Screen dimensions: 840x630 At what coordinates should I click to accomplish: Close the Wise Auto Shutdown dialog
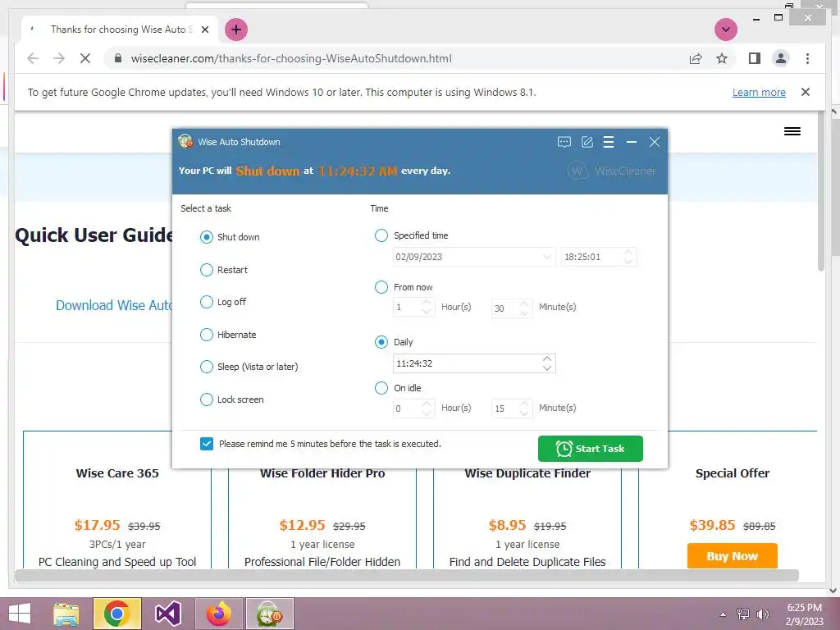coord(654,142)
